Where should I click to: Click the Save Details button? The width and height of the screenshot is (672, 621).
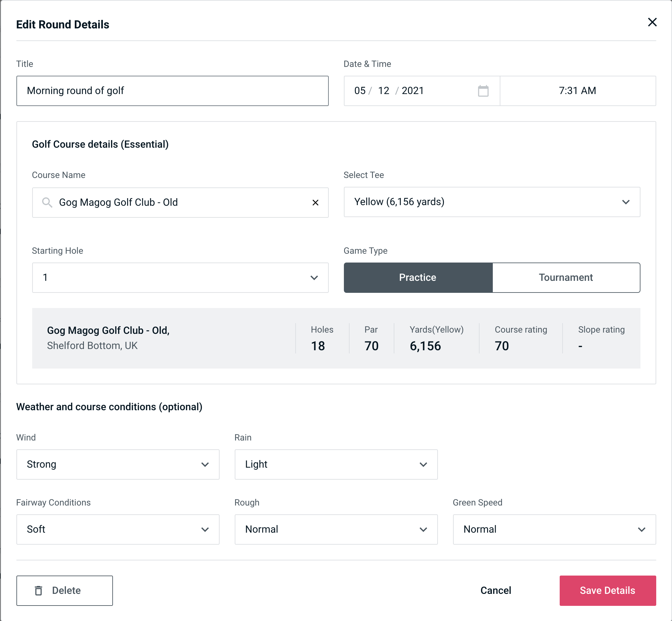[x=607, y=590]
